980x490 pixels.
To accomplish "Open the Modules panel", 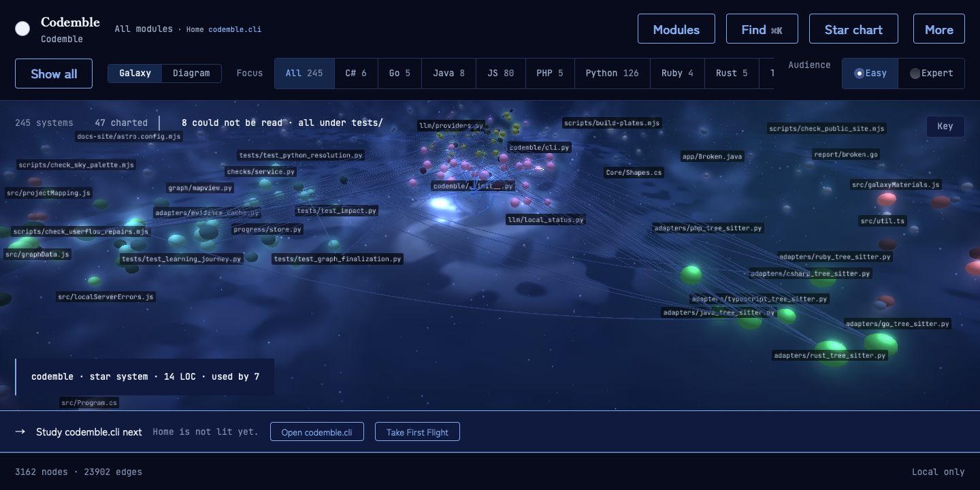I will [x=676, y=29].
